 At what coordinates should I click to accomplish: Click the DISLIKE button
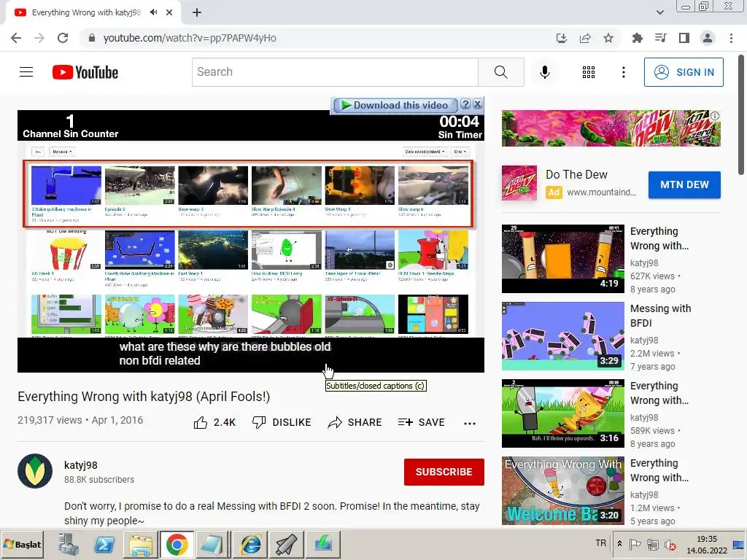coord(282,422)
